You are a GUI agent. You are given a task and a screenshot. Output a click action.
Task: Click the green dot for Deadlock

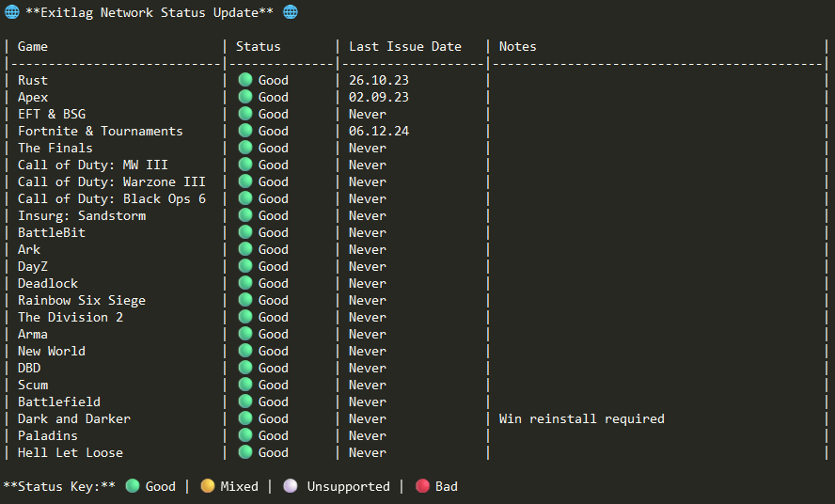click(x=245, y=283)
